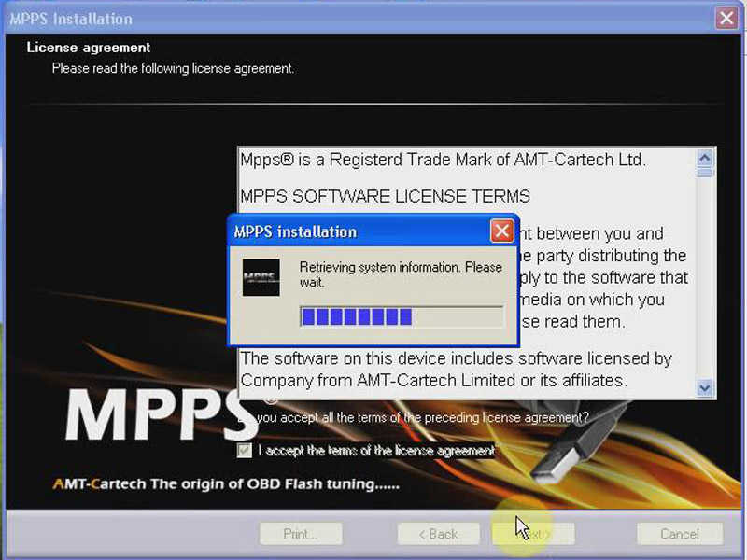Click the 'MPPS SOFTWARE LICENSE TERMS' heading
Screen dimensions: 747x560
(385, 196)
